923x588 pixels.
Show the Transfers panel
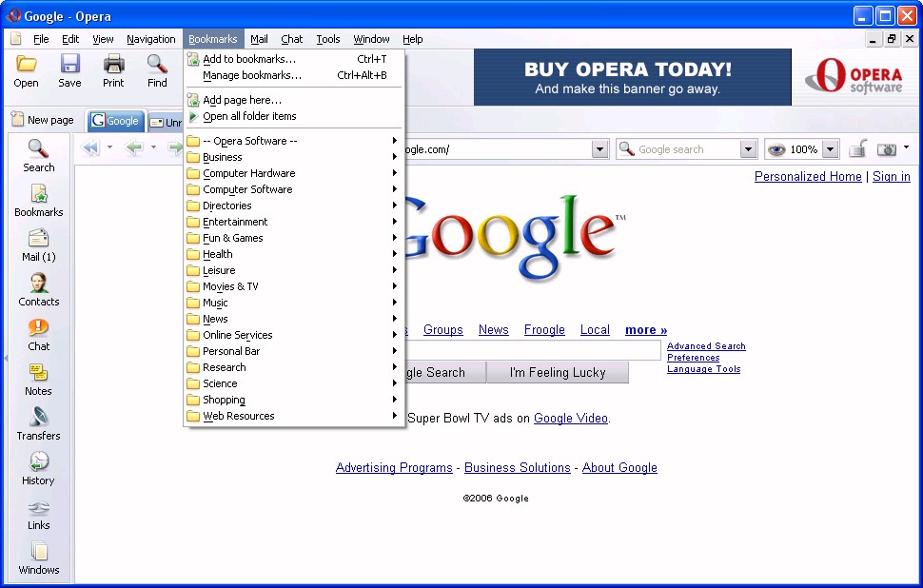pos(39,423)
